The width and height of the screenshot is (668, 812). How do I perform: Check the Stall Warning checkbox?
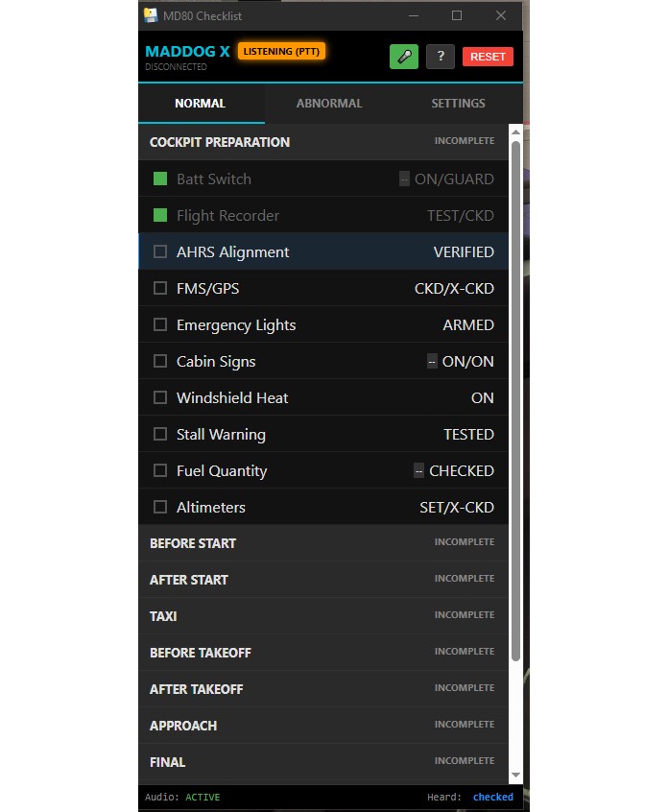pyautogui.click(x=160, y=434)
